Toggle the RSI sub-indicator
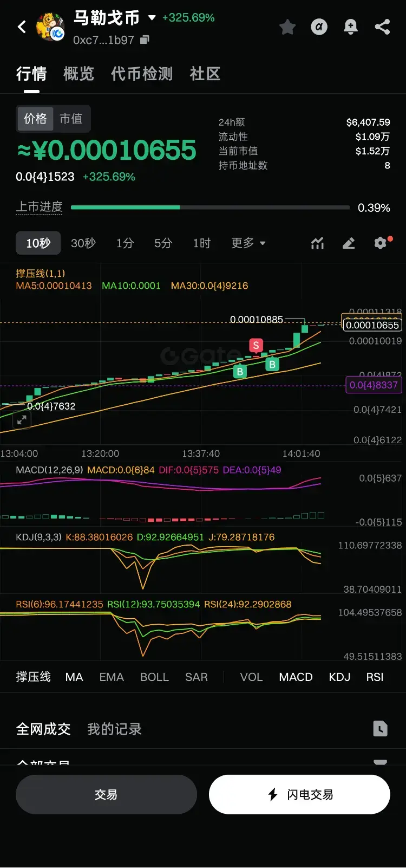406x868 pixels. (375, 677)
